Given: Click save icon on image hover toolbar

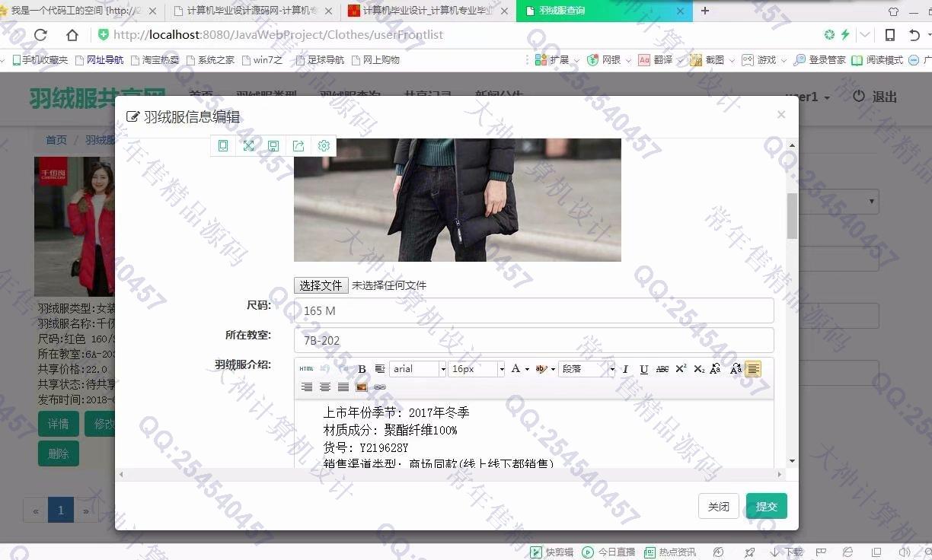Looking at the screenshot, I should 273,146.
